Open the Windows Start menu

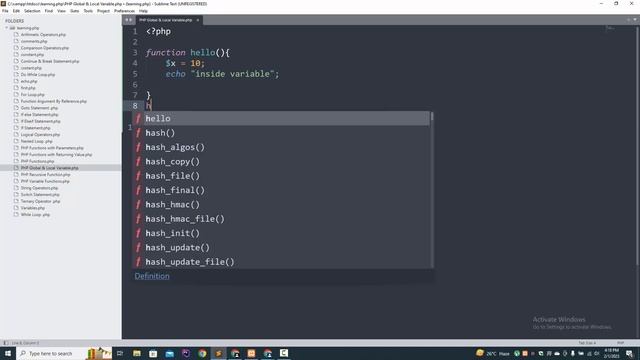click(7, 353)
